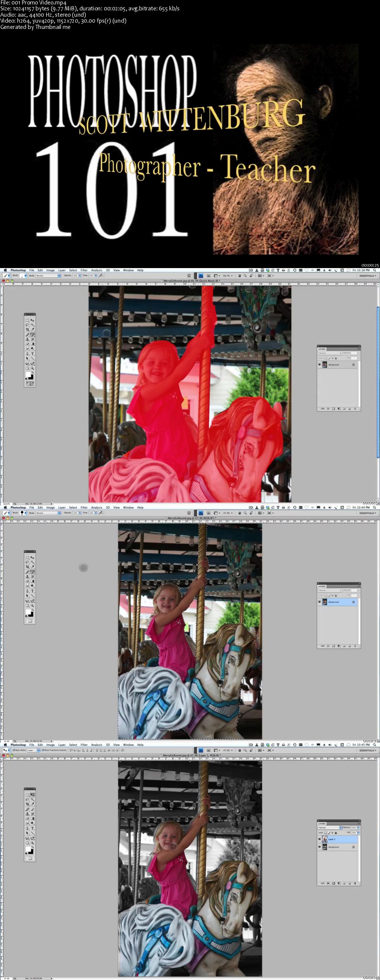
Task: Click the Layer 1 thumbnail in the Layers panel
Action: click(325, 839)
